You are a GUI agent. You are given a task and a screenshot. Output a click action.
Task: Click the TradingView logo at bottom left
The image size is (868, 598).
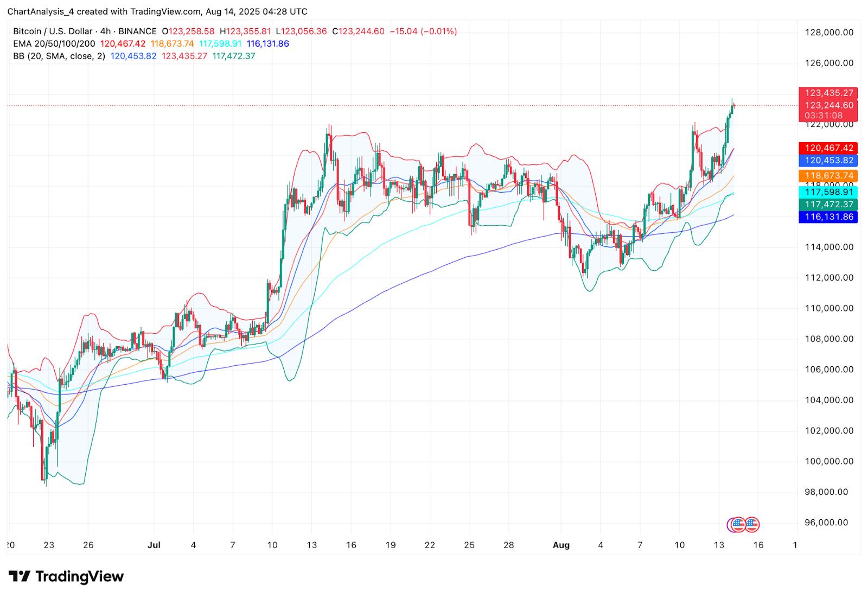click(x=66, y=576)
